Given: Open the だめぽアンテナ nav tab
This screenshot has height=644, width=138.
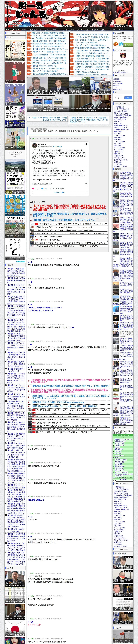Looking at the screenshot, I should (36, 30).
